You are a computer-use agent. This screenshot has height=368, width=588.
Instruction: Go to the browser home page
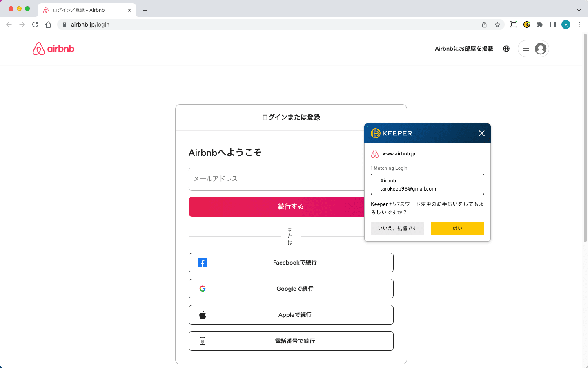click(x=48, y=25)
